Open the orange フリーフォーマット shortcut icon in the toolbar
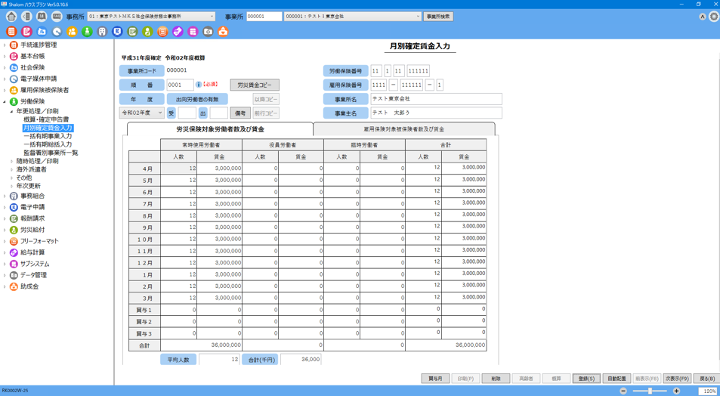720x396 pixels. click(x=163, y=32)
